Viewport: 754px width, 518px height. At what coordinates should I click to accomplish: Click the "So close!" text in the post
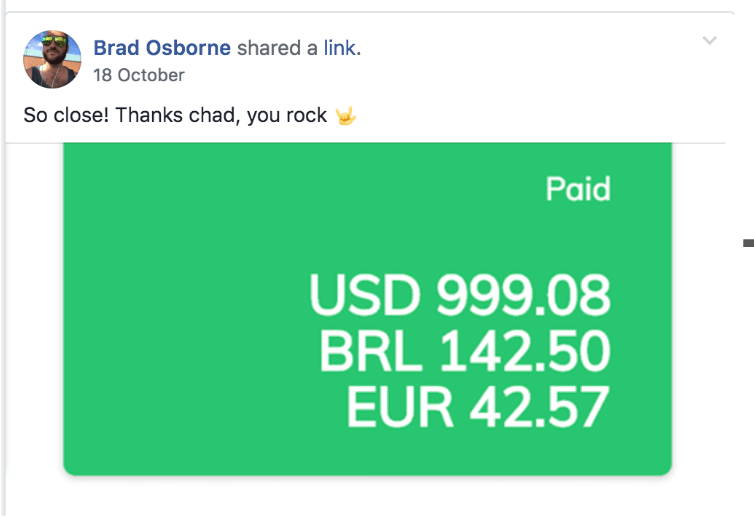click(x=66, y=115)
